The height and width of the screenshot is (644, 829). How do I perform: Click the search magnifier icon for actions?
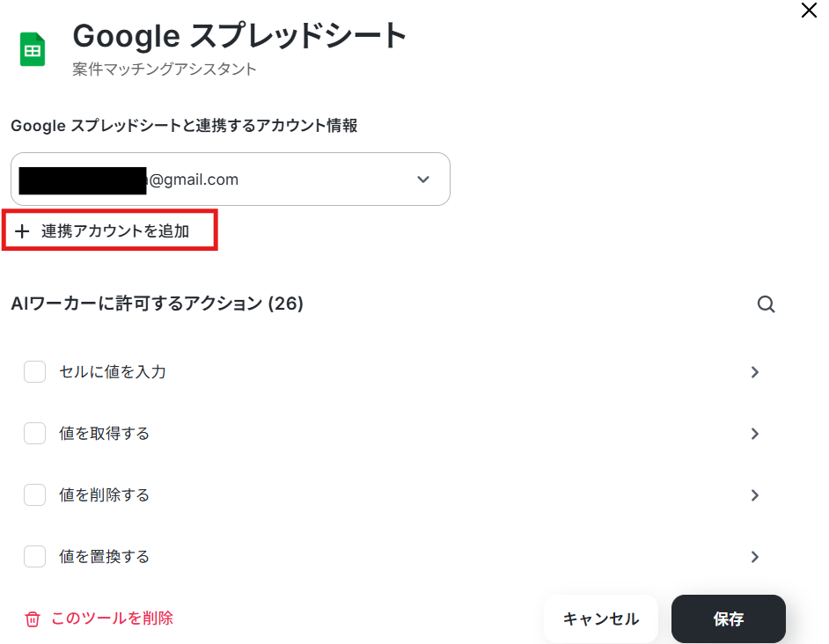pyautogui.click(x=767, y=304)
